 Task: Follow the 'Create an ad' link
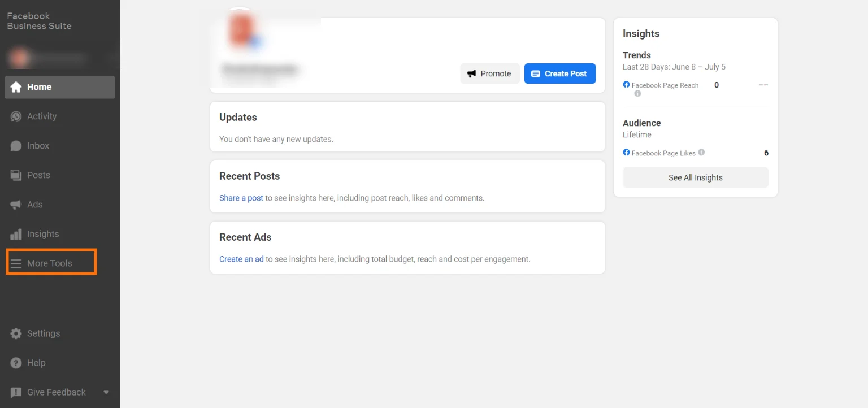coord(241,259)
